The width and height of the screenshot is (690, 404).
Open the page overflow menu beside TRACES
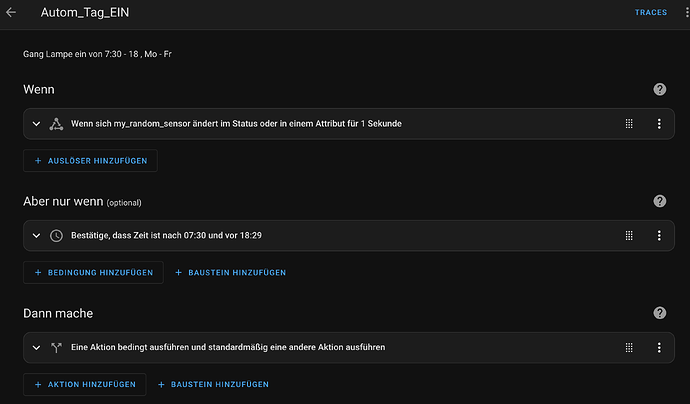click(686, 12)
